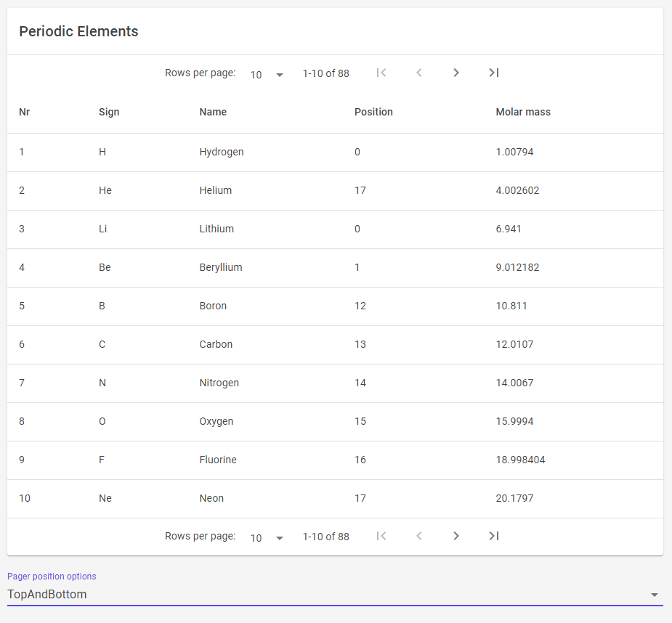Select the He sign for Helium
672x623 pixels.
point(105,190)
